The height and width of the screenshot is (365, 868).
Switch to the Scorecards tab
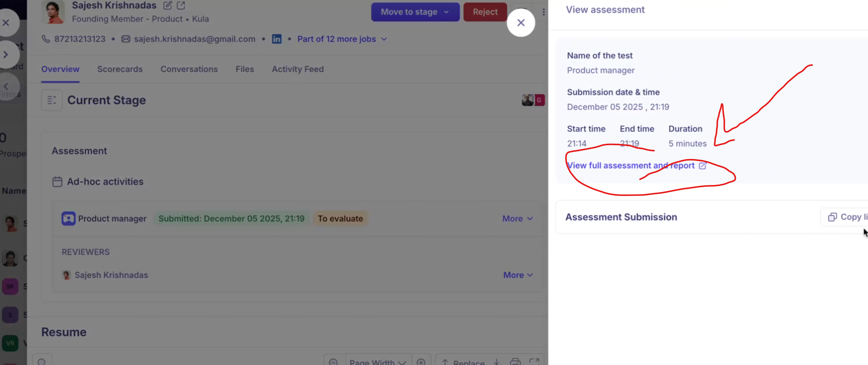[120, 69]
